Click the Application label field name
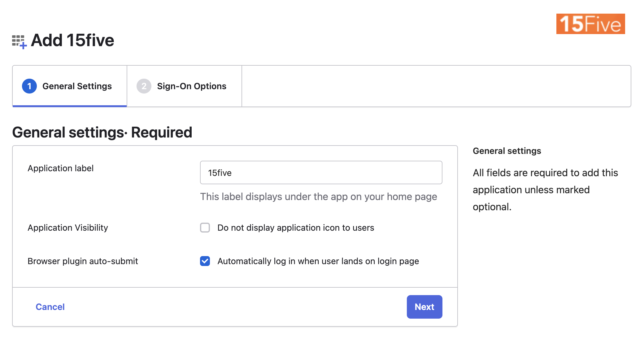Viewport: 644px width, 340px height. 61,168
